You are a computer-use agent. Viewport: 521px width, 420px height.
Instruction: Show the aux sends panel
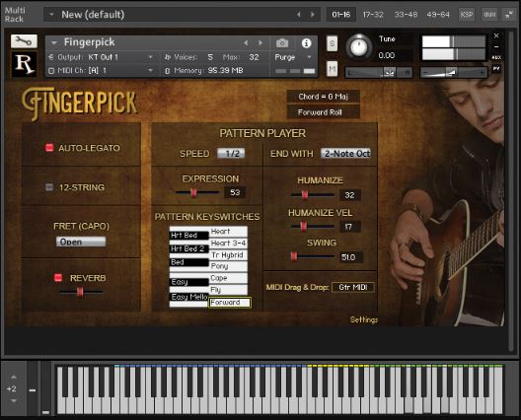[489, 14]
